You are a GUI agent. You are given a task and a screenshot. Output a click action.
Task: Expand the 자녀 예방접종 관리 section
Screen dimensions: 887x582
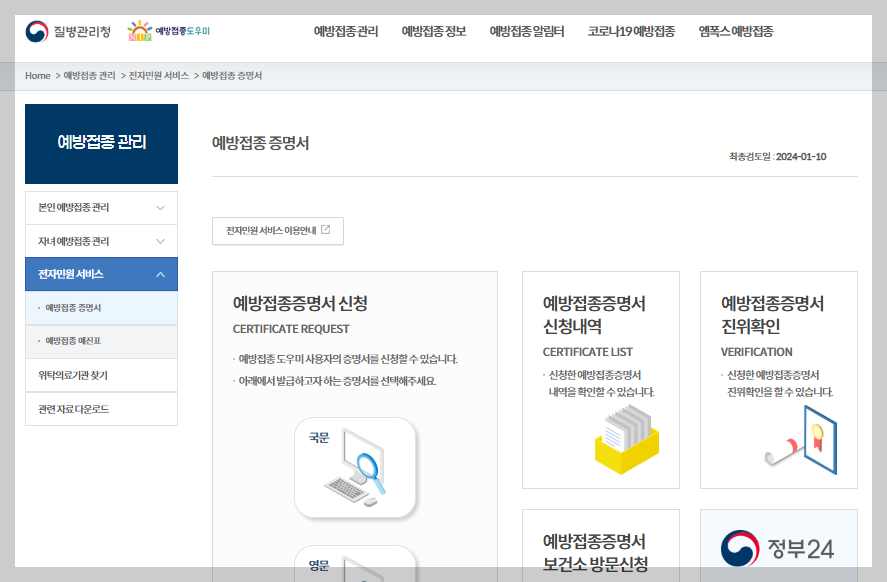pos(100,240)
